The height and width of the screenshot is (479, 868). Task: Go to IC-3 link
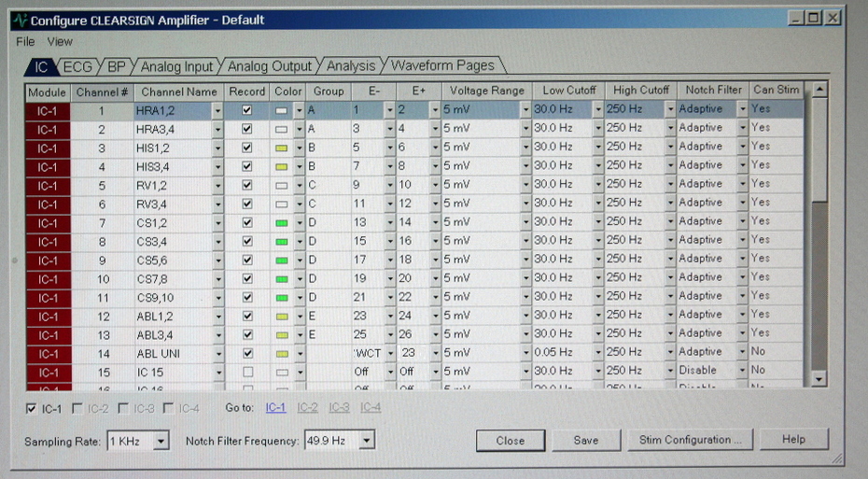[340, 407]
